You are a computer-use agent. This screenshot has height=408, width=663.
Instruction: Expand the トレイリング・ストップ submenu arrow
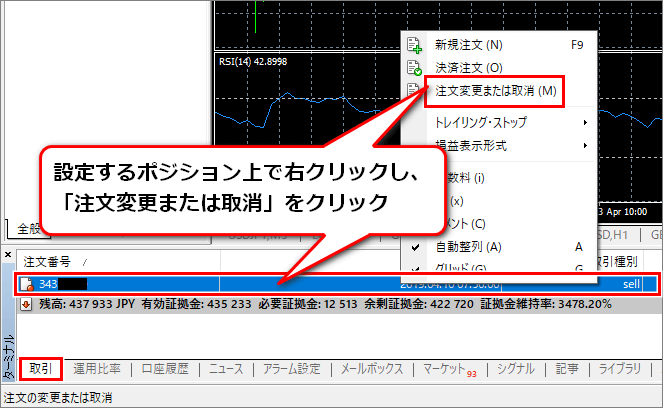585,123
